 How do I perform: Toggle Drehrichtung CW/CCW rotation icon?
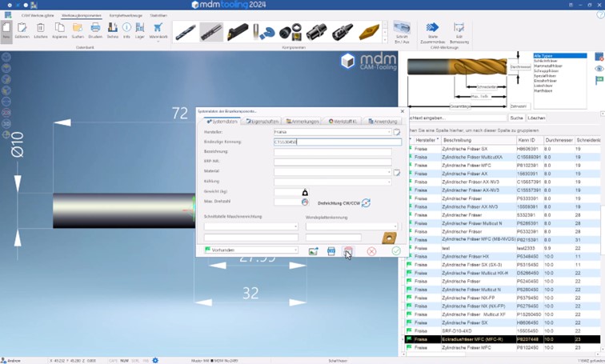pyautogui.click(x=366, y=203)
